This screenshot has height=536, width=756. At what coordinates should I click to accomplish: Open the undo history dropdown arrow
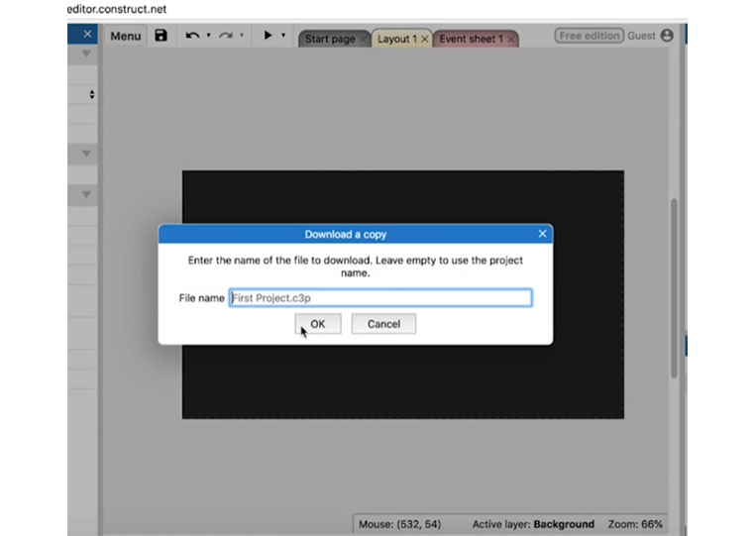[208, 35]
